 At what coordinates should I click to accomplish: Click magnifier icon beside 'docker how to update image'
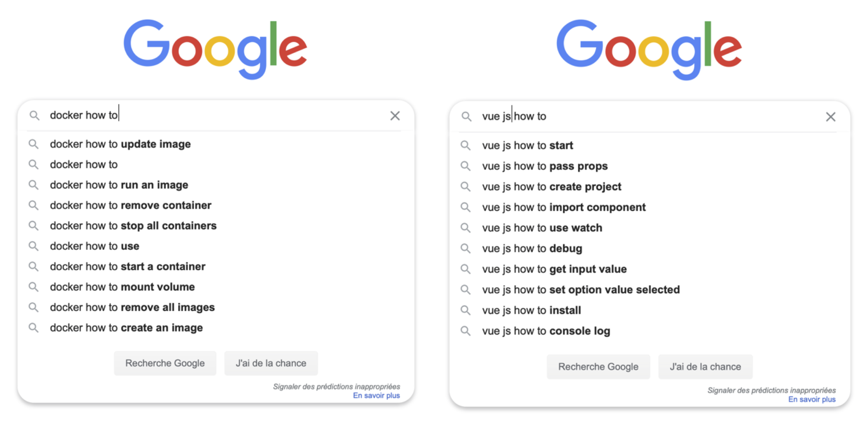tap(33, 144)
